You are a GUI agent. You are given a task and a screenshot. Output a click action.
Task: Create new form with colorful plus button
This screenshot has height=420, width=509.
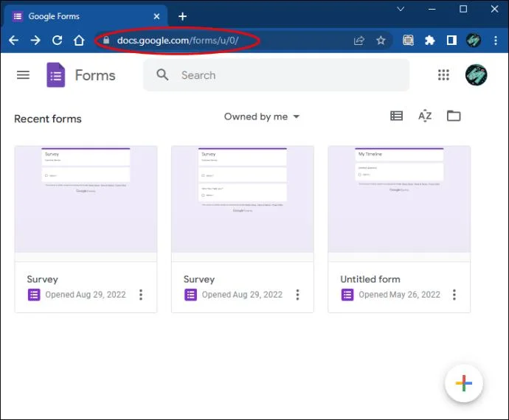[x=463, y=383]
